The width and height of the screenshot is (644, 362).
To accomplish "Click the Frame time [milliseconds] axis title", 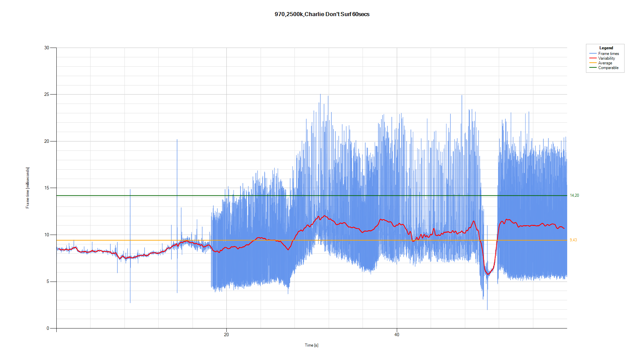I will [28, 188].
